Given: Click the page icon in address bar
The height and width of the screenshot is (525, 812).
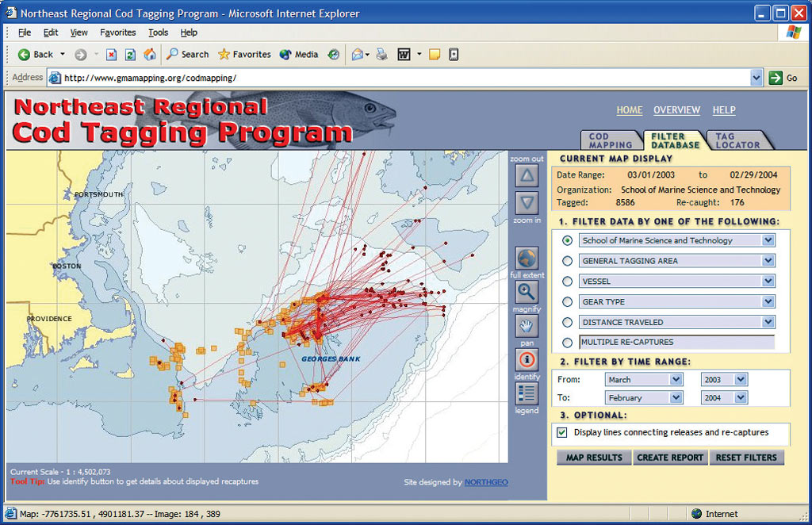Looking at the screenshot, I should (55, 79).
